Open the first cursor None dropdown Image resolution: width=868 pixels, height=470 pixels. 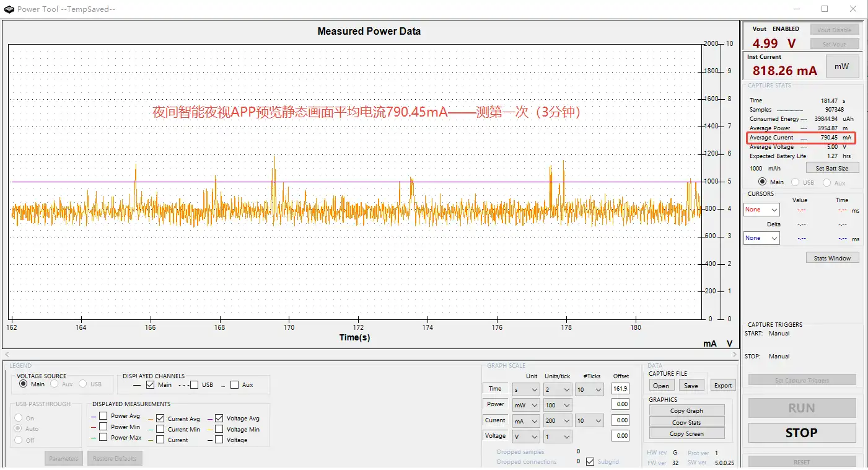(761, 210)
